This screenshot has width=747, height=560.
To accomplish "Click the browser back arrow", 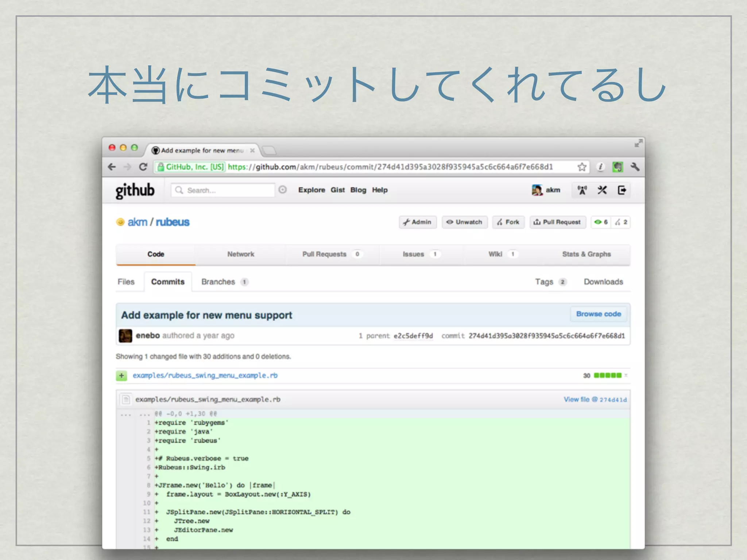I will coord(112,167).
